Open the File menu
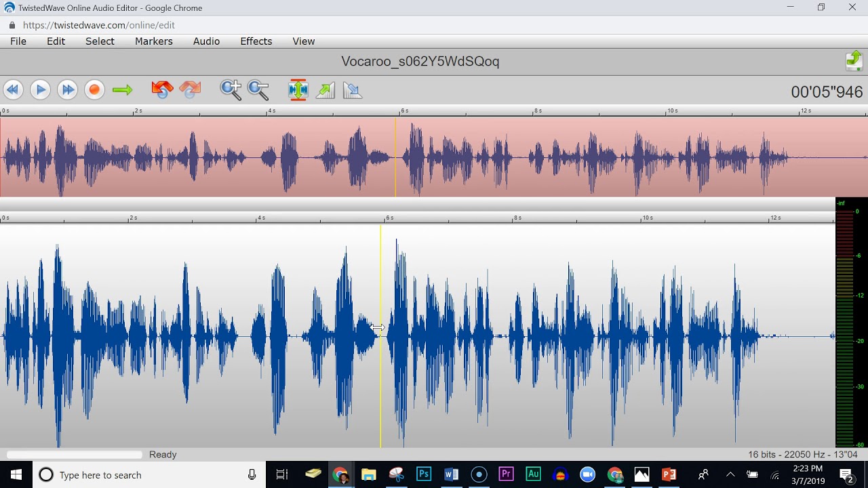 (x=18, y=41)
